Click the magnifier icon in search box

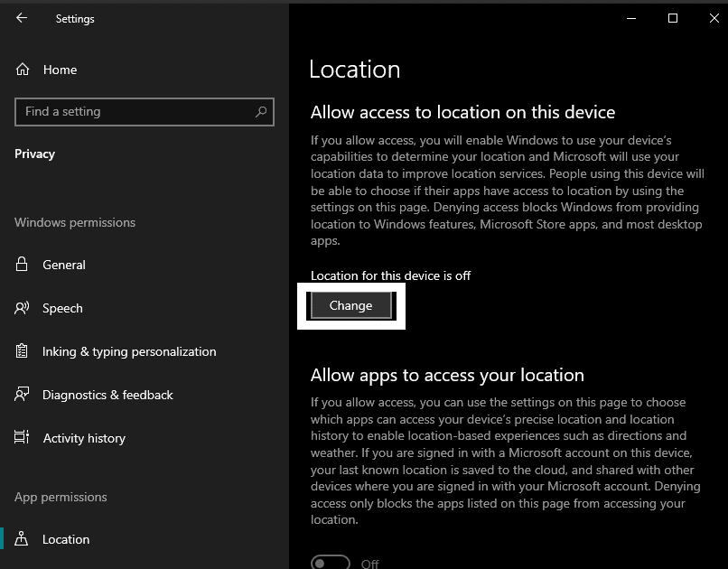pyautogui.click(x=261, y=112)
